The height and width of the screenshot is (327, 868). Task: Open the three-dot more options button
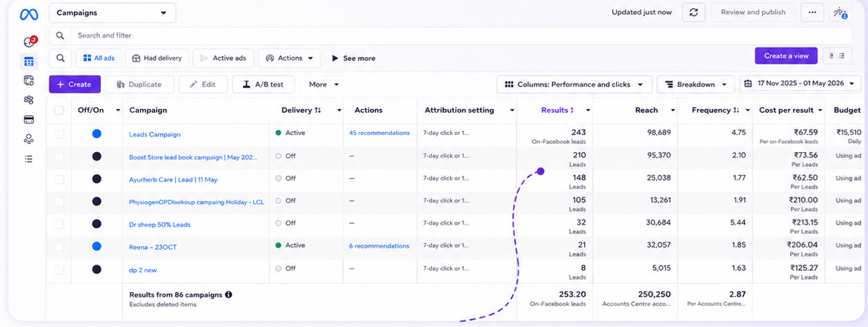click(x=812, y=12)
